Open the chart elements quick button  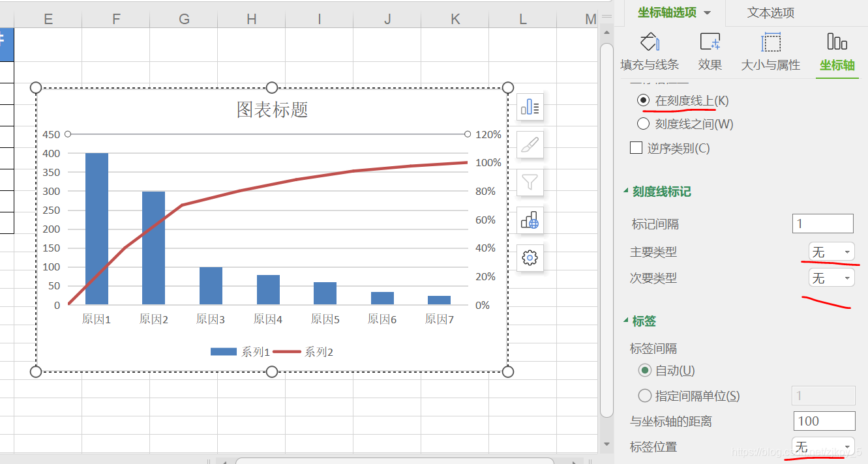530,107
